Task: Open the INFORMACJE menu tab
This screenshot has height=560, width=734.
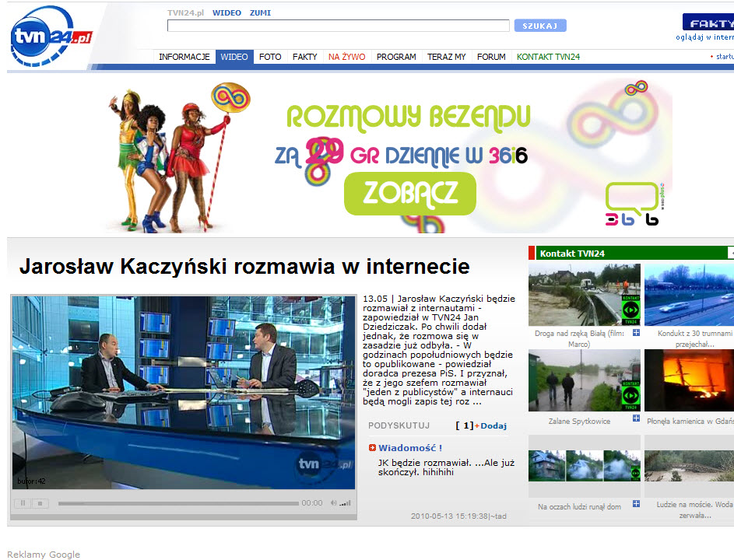Action: [184, 57]
